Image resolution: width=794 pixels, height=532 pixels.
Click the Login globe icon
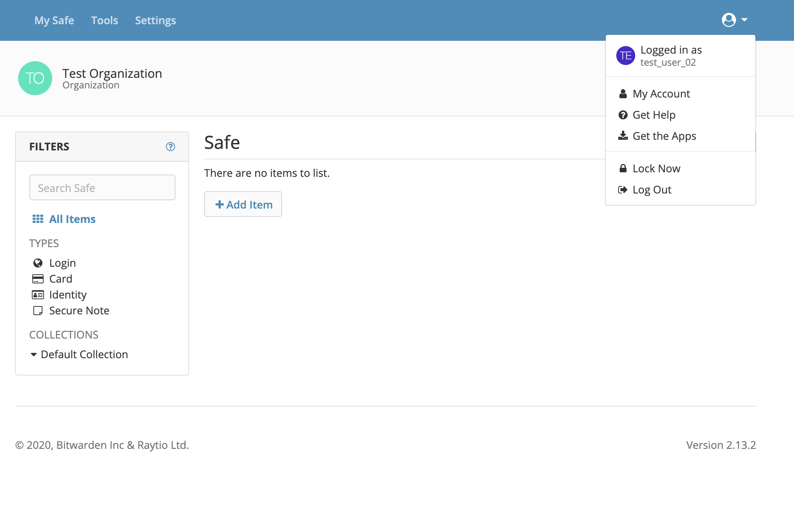tap(38, 263)
